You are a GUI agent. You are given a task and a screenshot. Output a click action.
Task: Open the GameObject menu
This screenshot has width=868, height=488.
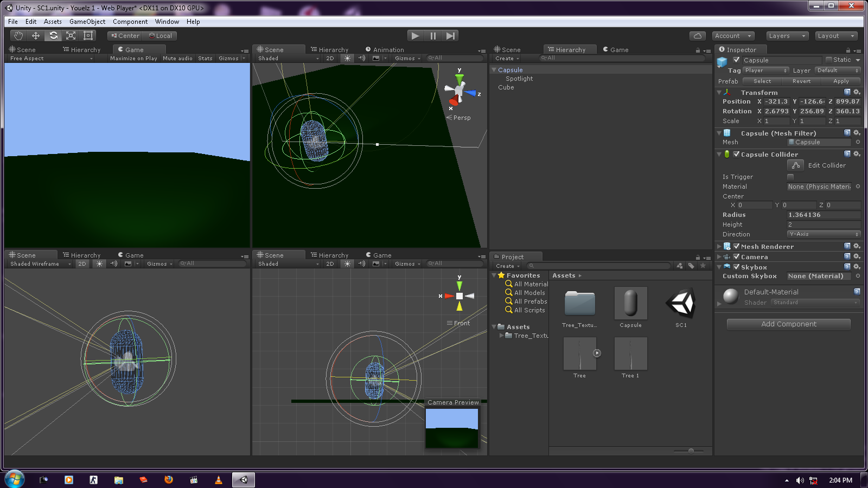coord(87,22)
